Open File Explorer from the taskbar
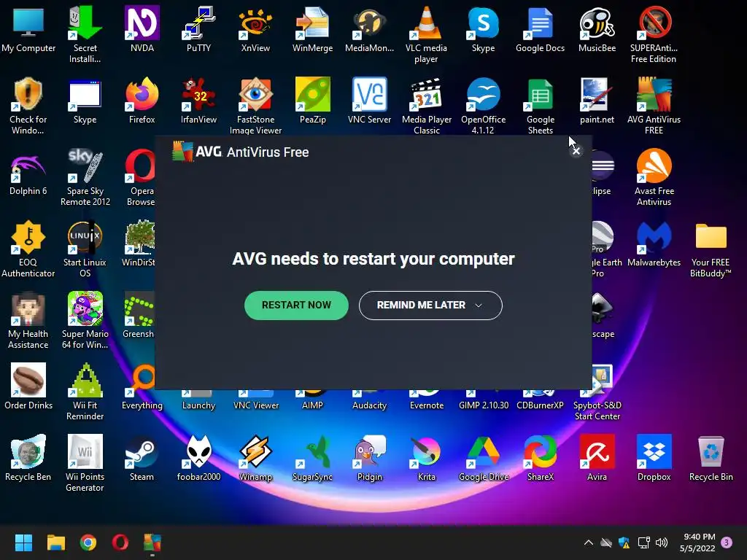747x560 pixels. click(x=55, y=542)
